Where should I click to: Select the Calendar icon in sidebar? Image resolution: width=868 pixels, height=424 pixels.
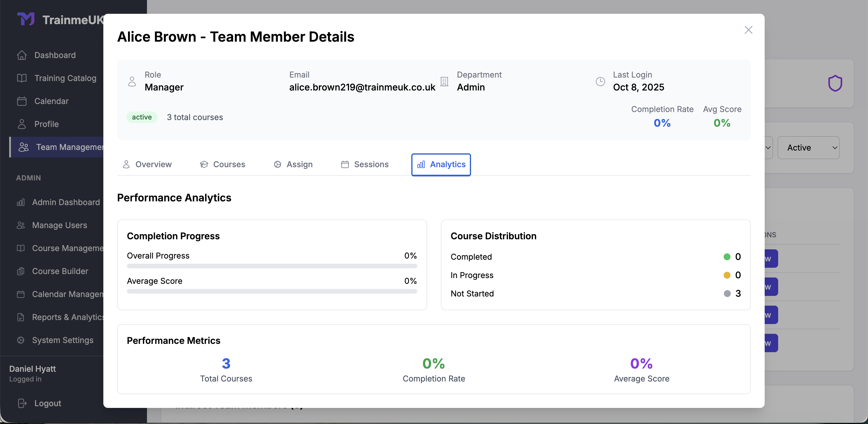(x=22, y=101)
